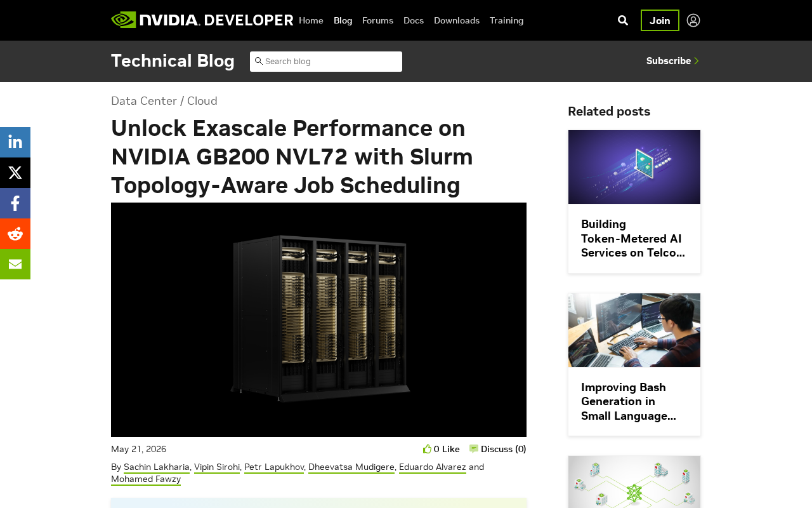Open the Home nav item
This screenshot has height=508, width=812.
[x=311, y=20]
